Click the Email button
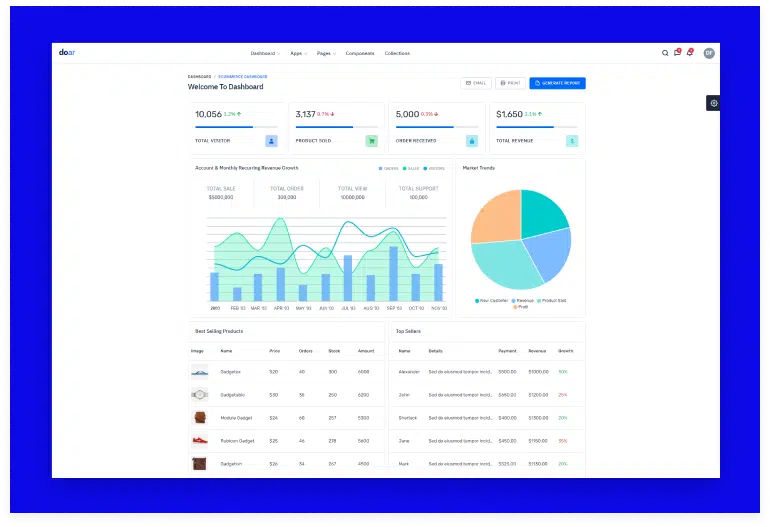This screenshot has width=770, height=527. pyautogui.click(x=476, y=83)
